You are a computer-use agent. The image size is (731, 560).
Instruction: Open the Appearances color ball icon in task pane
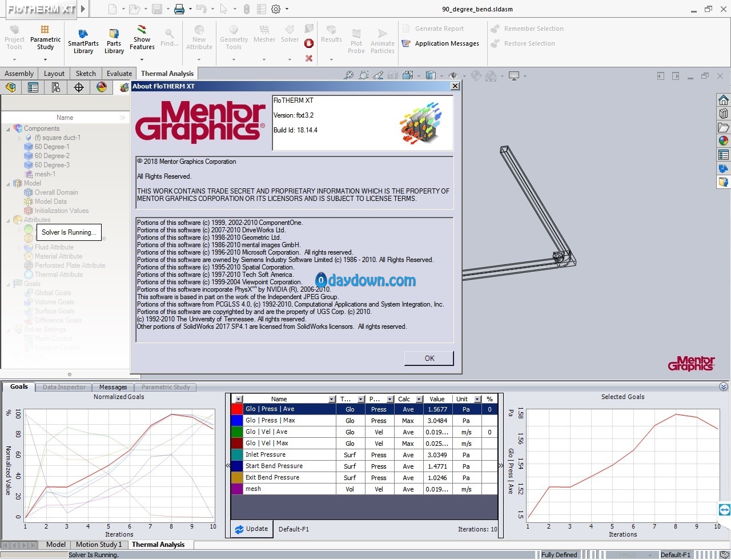[x=724, y=141]
